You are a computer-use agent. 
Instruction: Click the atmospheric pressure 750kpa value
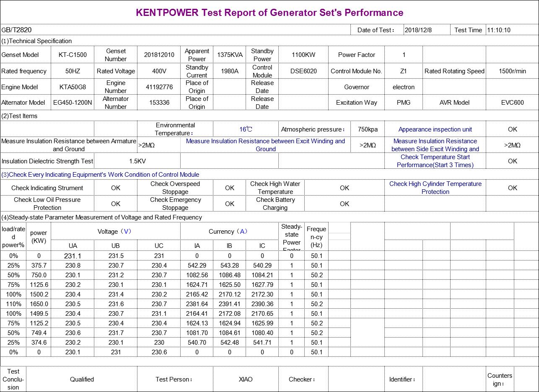tap(368, 129)
